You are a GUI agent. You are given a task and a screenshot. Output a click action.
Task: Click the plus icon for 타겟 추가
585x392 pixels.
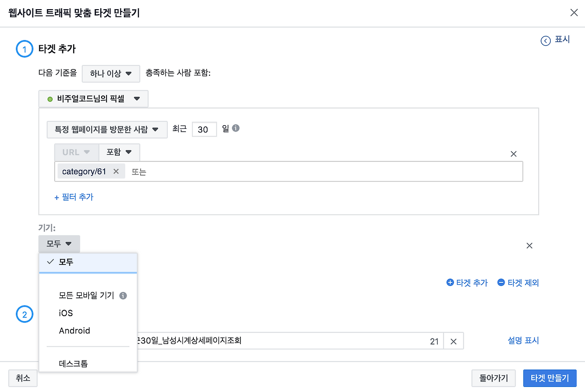450,282
